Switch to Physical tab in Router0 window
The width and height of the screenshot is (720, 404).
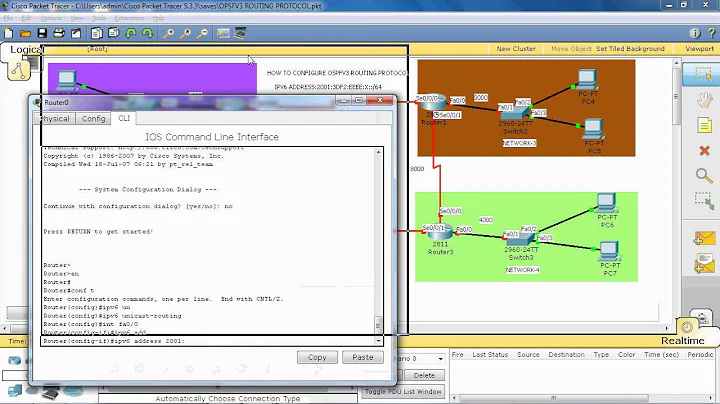click(54, 118)
